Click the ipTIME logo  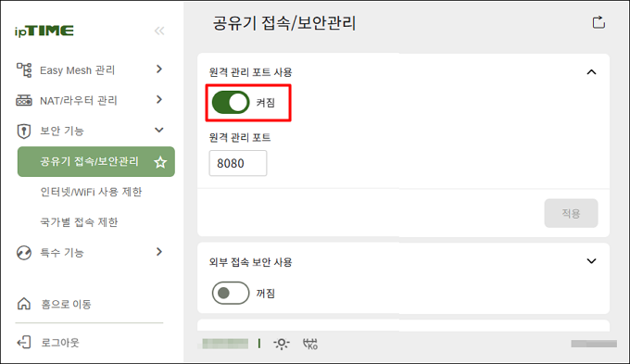(x=44, y=31)
